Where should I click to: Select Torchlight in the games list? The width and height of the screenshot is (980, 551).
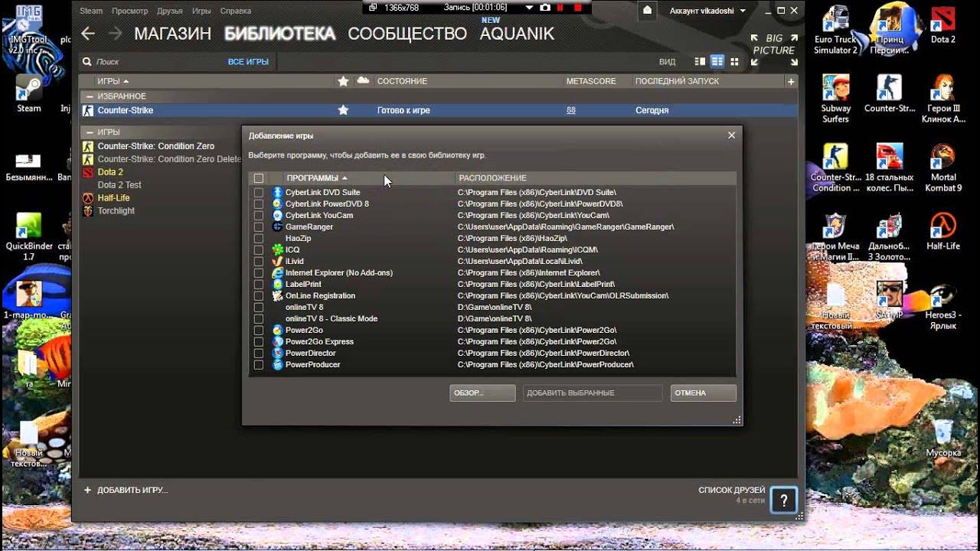point(116,210)
